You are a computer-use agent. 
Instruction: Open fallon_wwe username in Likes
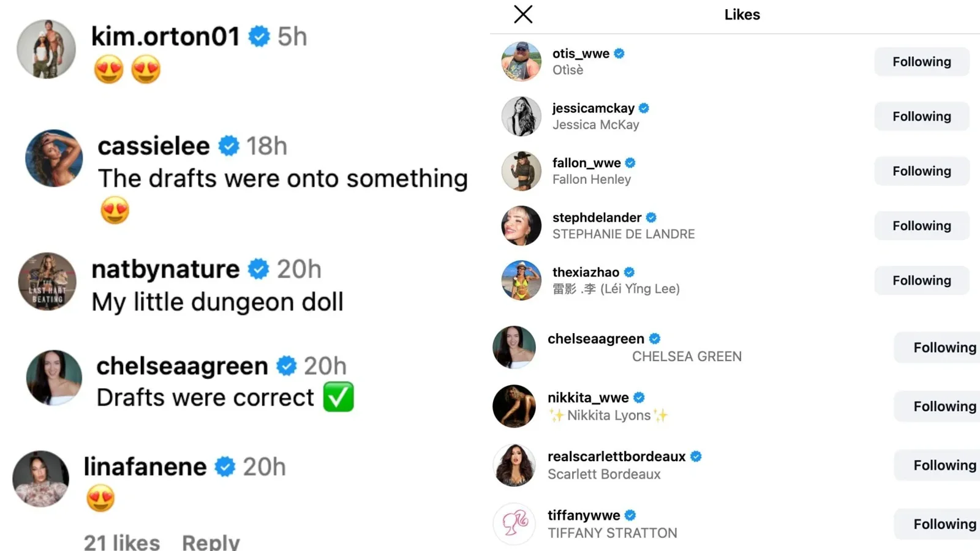pyautogui.click(x=586, y=163)
